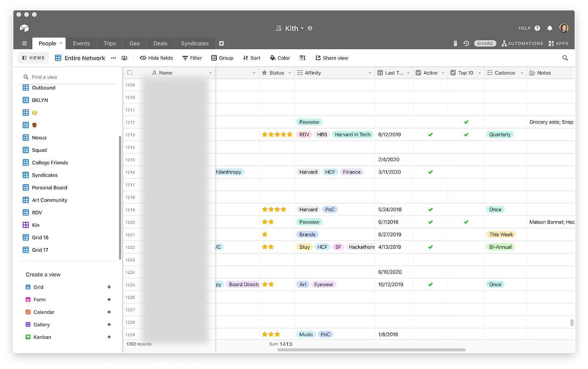Switch to the Geo tab

coord(134,44)
